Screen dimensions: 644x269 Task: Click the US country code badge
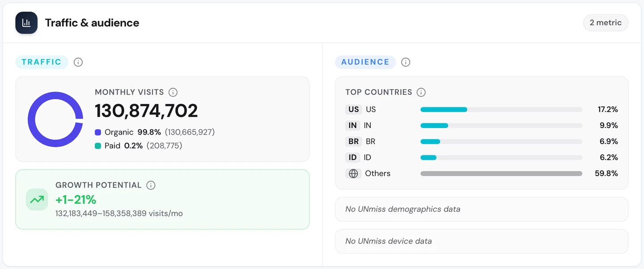pos(354,109)
